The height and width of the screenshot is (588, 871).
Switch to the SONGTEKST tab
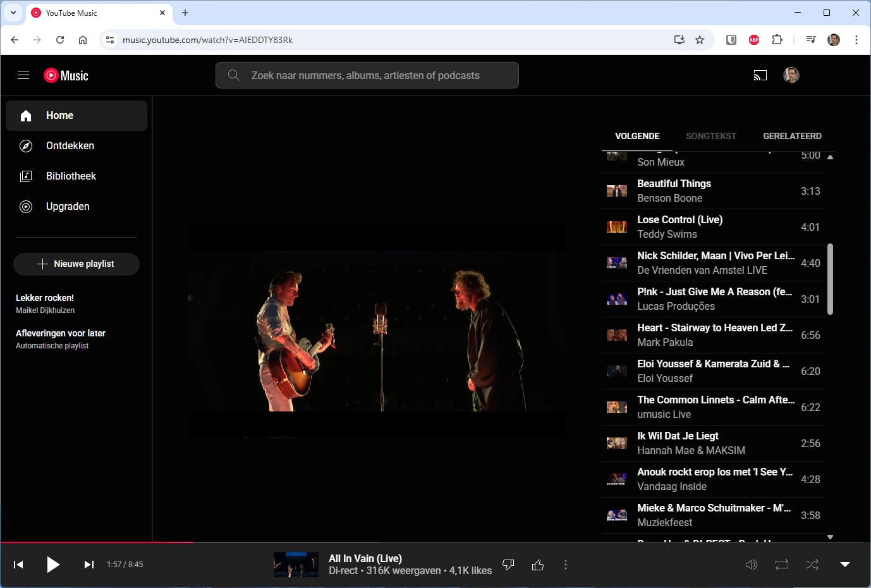point(711,136)
